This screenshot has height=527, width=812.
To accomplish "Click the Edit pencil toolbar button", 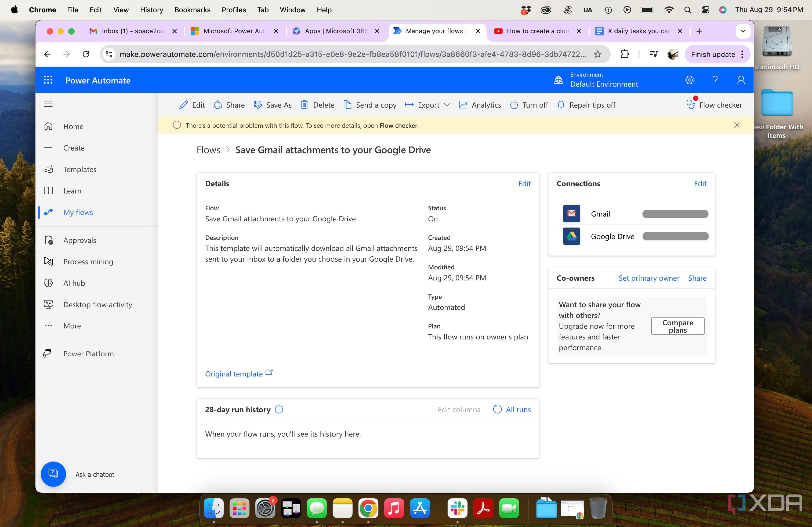I will [192, 105].
